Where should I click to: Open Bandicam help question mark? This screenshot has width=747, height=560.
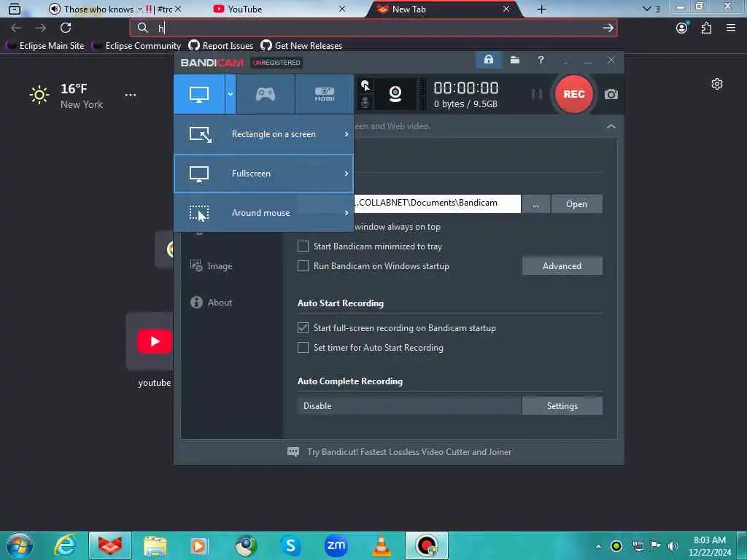(541, 60)
